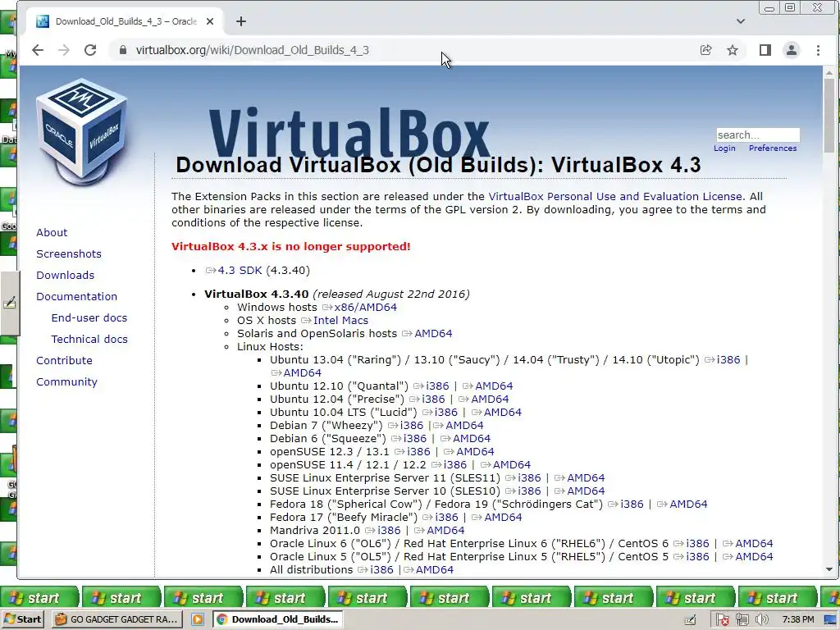Click the pen tablet icon on left edge

(10, 303)
